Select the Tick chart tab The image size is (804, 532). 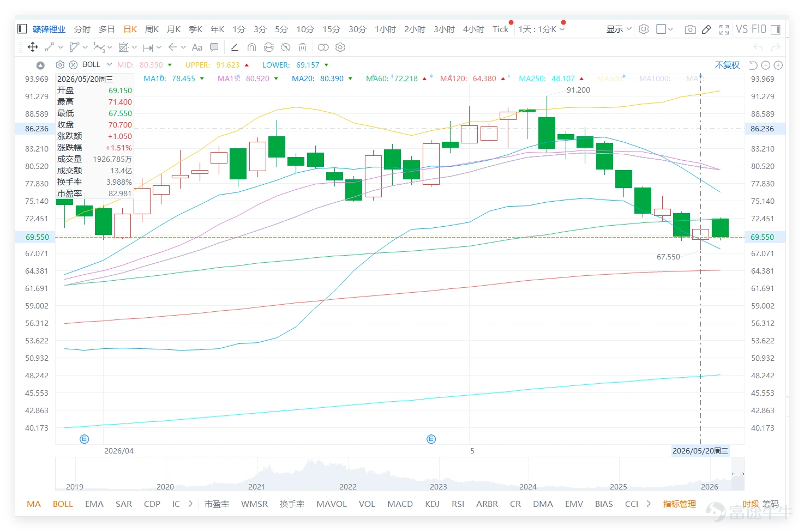coord(500,29)
